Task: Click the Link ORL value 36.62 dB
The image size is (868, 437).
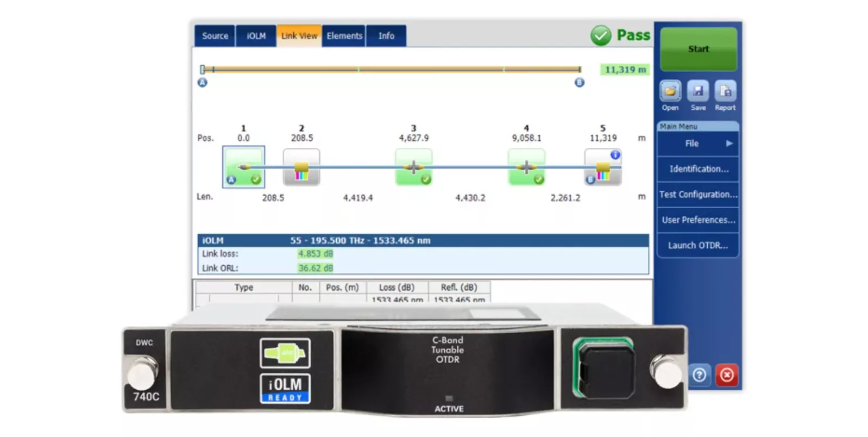Action: (316, 268)
